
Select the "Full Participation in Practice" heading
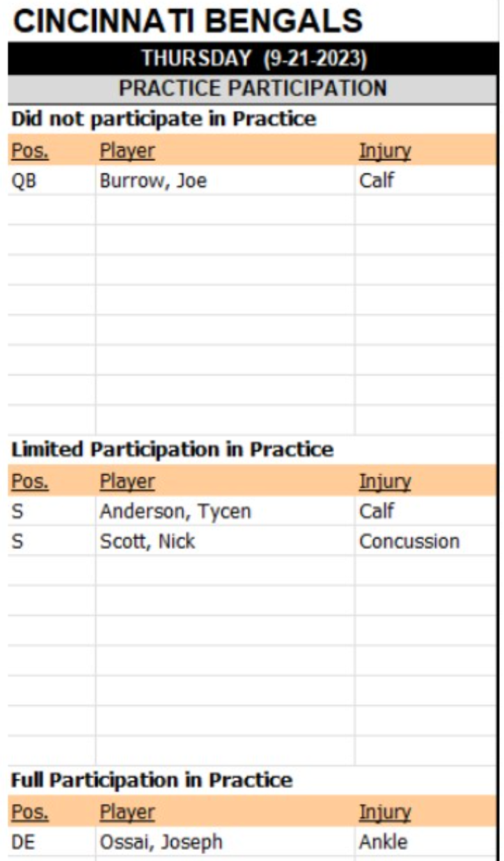coord(152,779)
